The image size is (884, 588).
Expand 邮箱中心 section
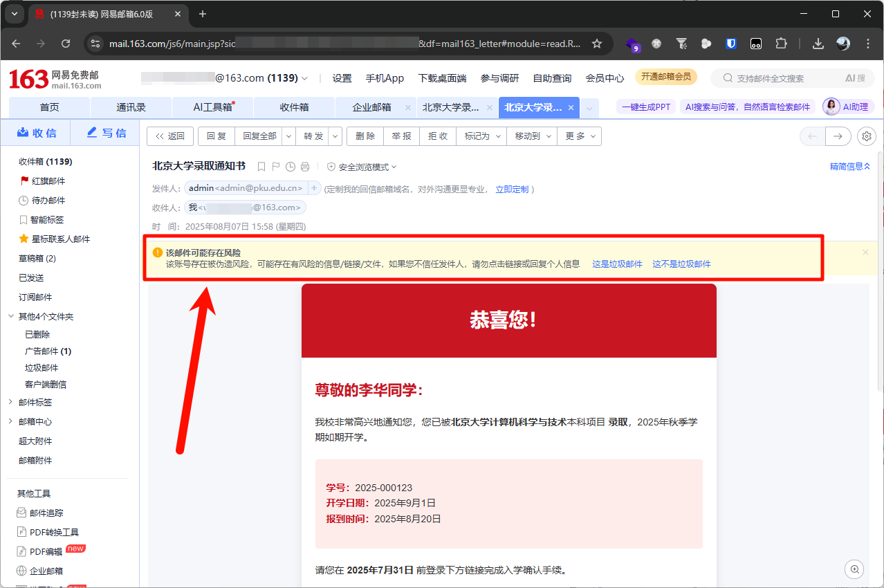click(x=10, y=421)
